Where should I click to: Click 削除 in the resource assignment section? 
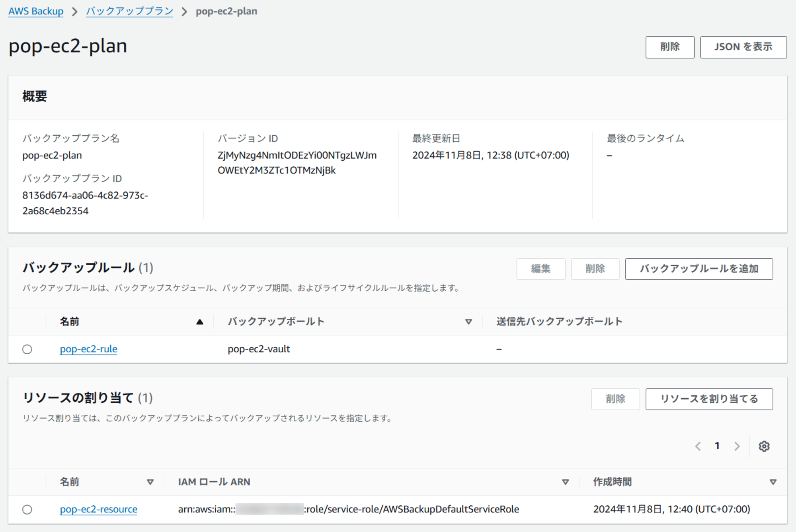click(615, 399)
